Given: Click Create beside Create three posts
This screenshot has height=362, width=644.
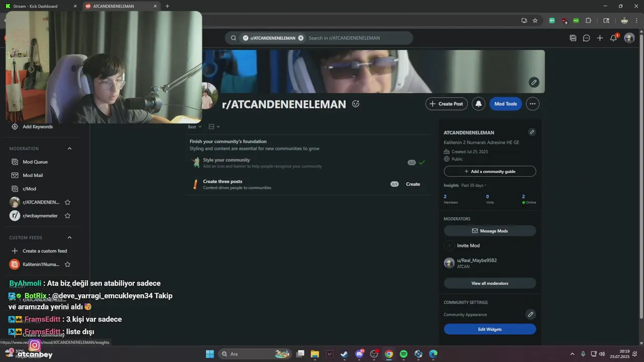Looking at the screenshot, I should (413, 184).
